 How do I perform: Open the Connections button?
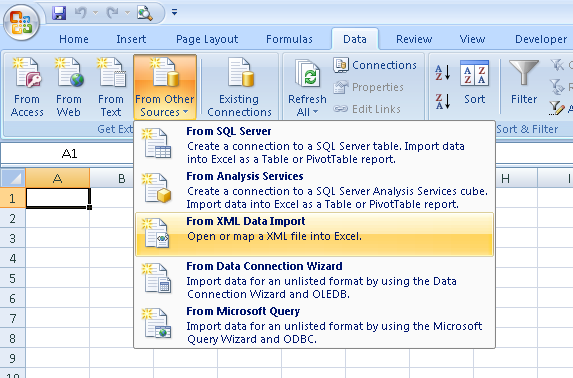pos(375,65)
